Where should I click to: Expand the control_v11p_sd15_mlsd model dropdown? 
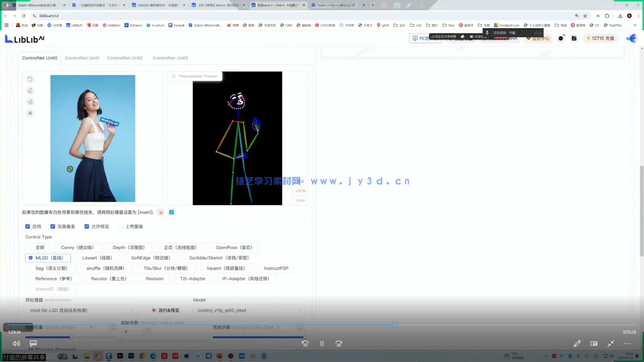(x=249, y=310)
